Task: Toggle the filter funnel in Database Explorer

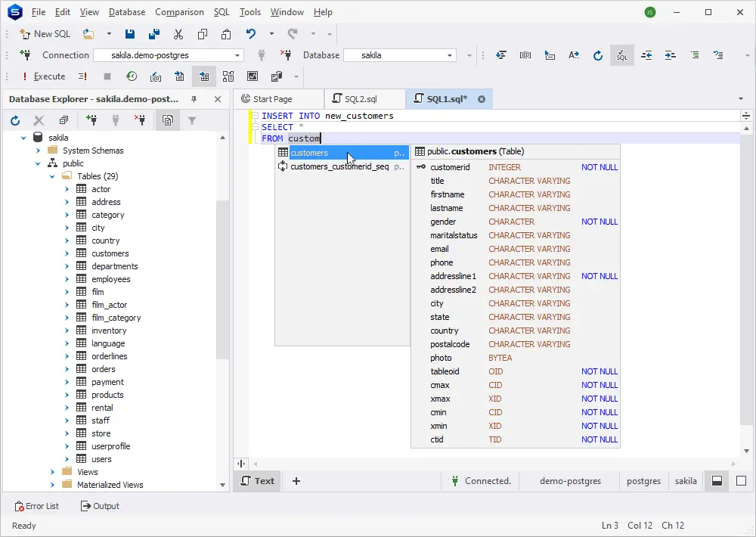Action: click(192, 120)
